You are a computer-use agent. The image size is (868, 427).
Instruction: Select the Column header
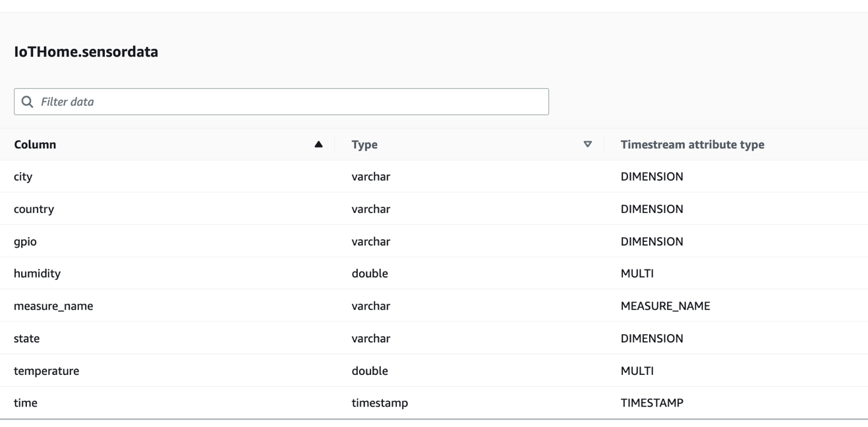click(x=35, y=144)
